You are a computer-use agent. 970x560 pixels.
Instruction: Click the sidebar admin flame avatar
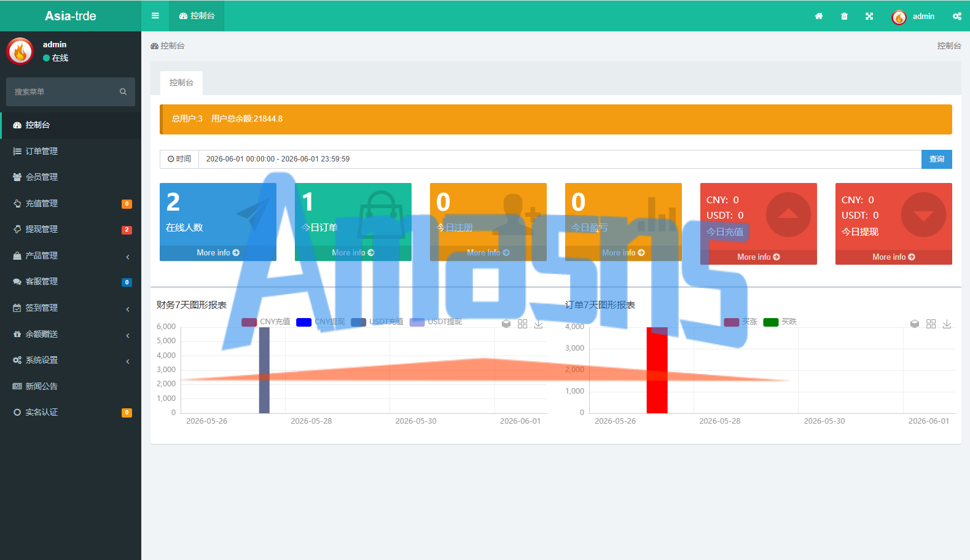point(20,51)
